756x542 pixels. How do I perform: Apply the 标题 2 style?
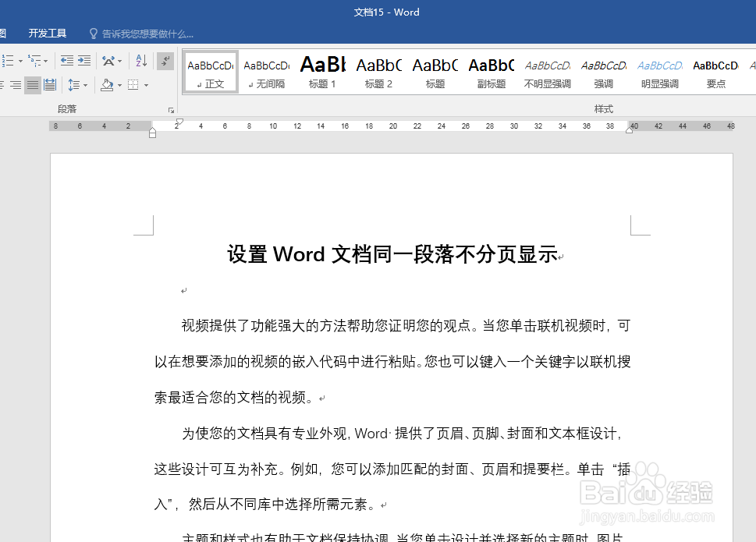pyautogui.click(x=379, y=73)
